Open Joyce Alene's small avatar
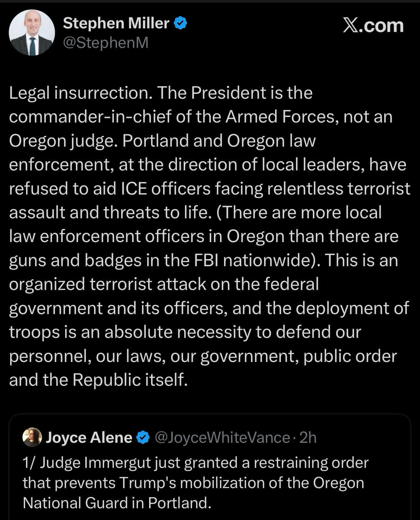 click(x=32, y=437)
